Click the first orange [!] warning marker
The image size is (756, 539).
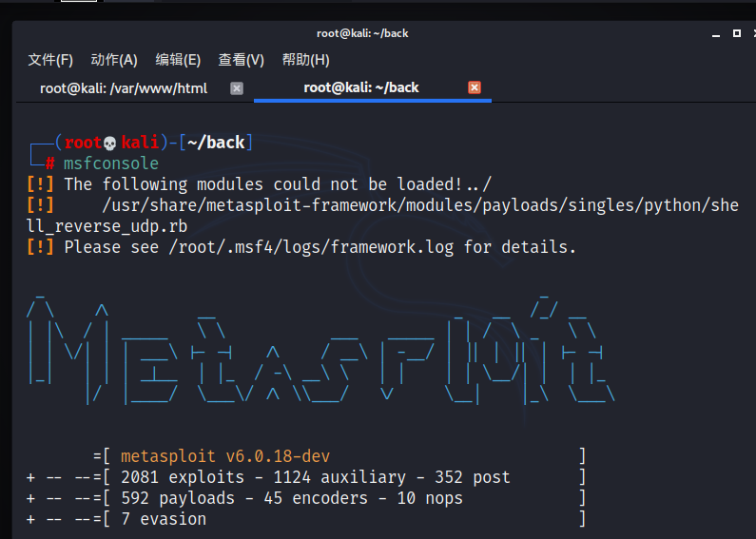point(41,184)
